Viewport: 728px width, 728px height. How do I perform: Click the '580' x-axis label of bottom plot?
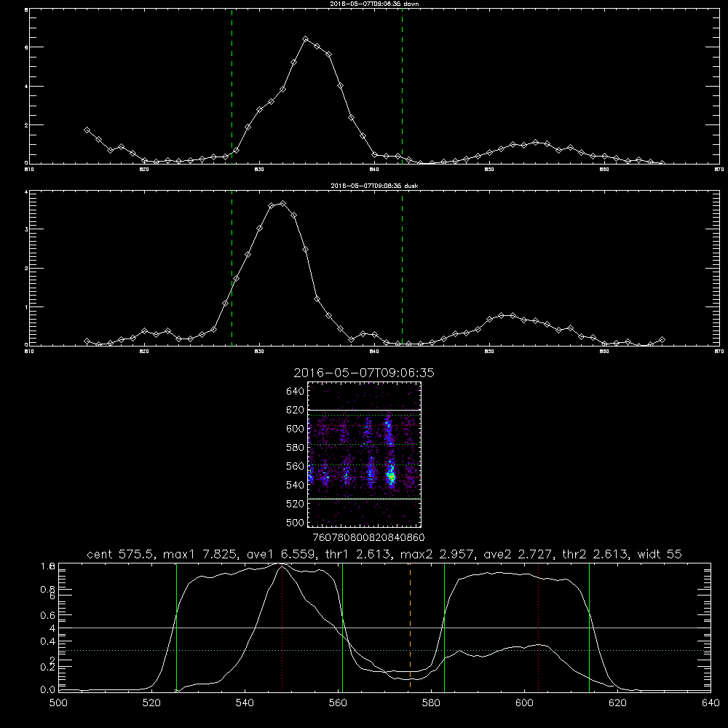point(431,703)
